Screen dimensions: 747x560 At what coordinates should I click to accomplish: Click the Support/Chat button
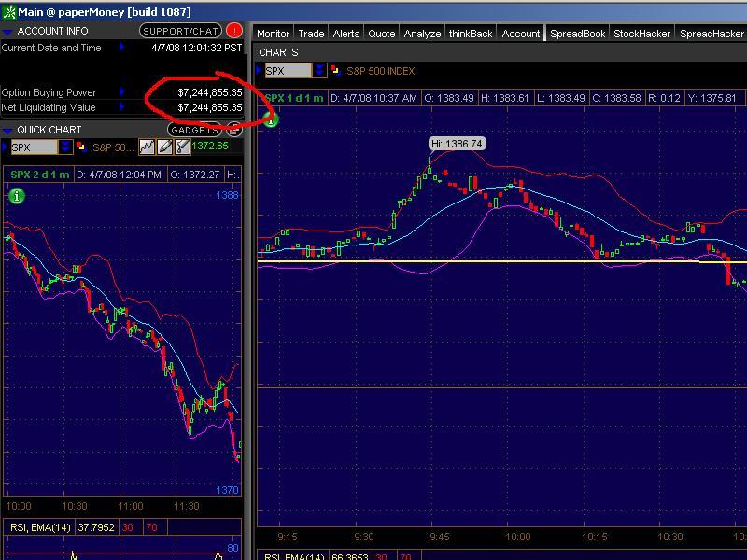point(180,31)
